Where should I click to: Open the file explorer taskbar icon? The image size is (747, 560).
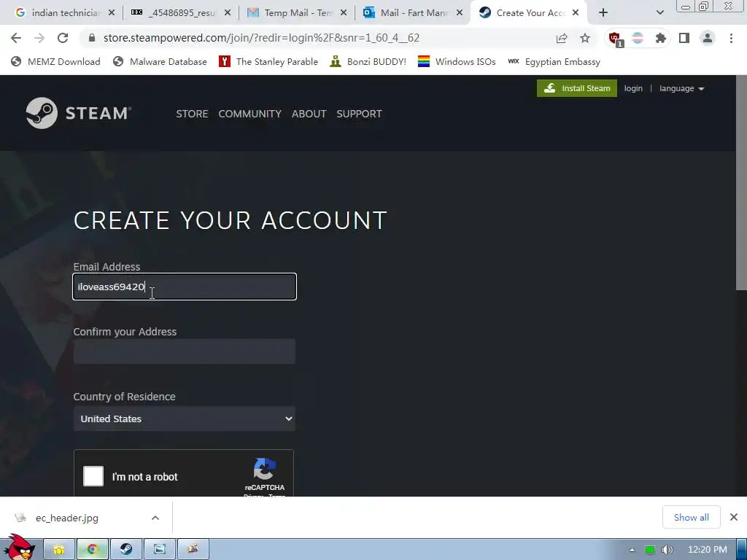point(59,550)
